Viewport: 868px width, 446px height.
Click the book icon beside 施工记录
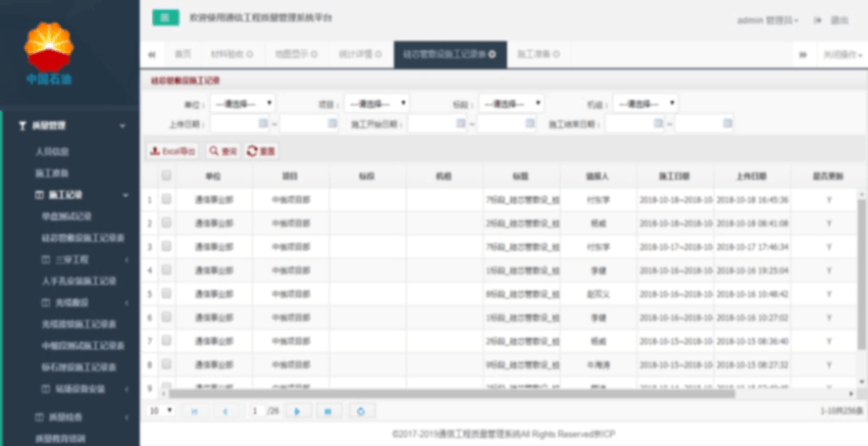39,195
